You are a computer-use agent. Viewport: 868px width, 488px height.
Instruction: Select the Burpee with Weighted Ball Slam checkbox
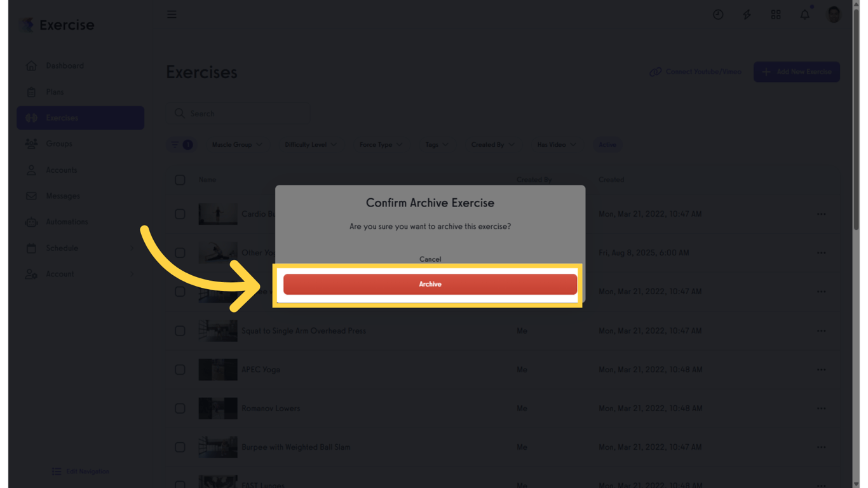[x=180, y=447]
